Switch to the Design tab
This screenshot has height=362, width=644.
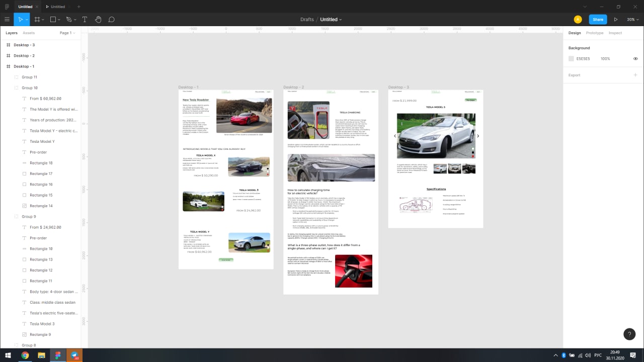575,33
